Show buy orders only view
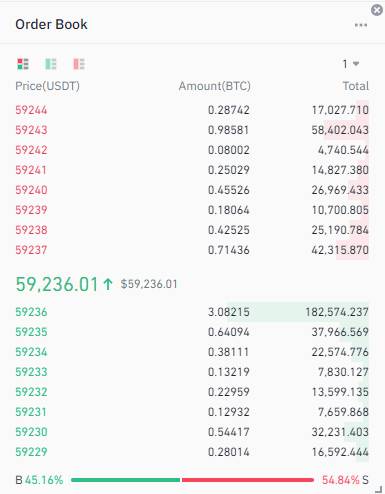The height and width of the screenshot is (494, 385). (51, 64)
